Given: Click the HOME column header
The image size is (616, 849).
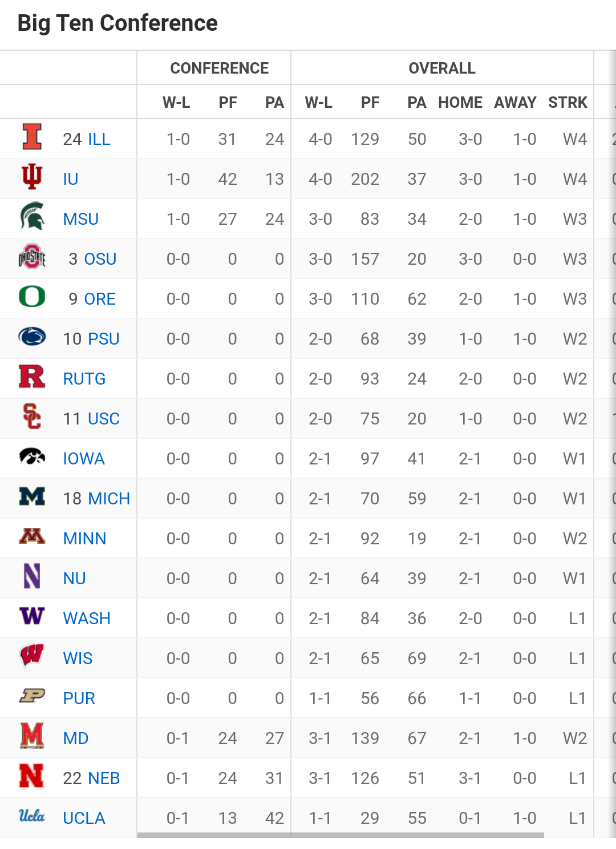Looking at the screenshot, I should pos(460,103).
